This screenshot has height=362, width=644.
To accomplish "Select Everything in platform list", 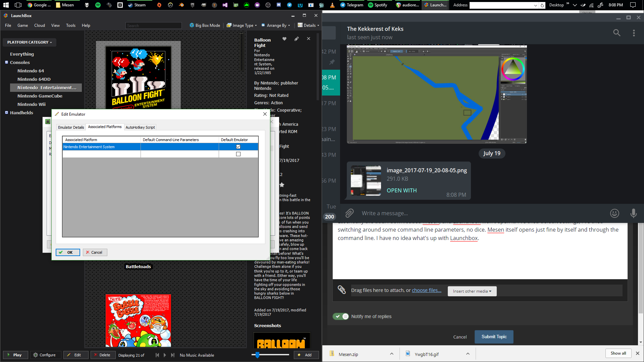I will 22,54.
